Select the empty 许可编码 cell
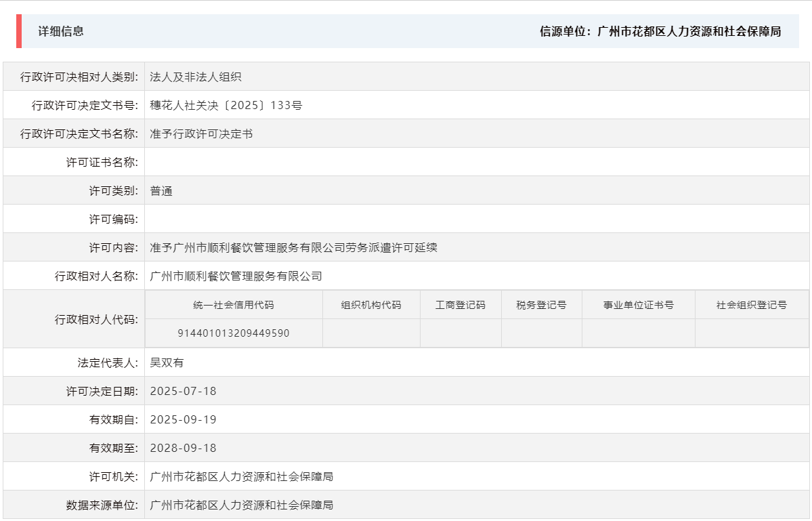 click(271, 218)
